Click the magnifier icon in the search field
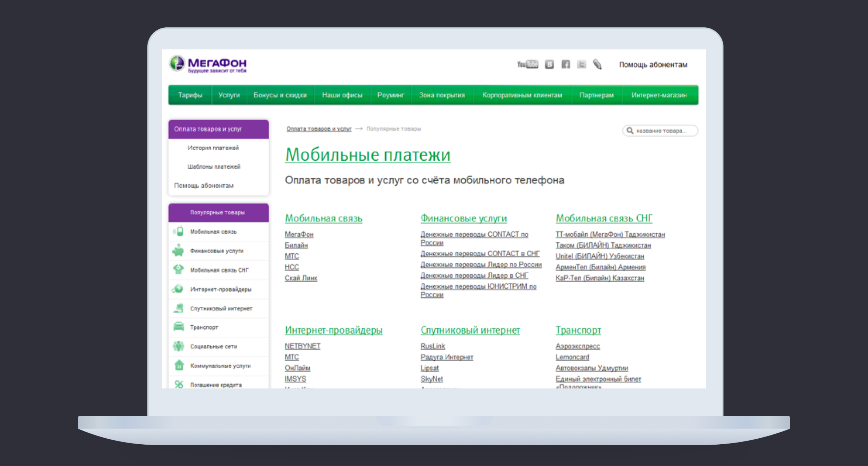Viewport: 868px width, 466px height. click(629, 131)
